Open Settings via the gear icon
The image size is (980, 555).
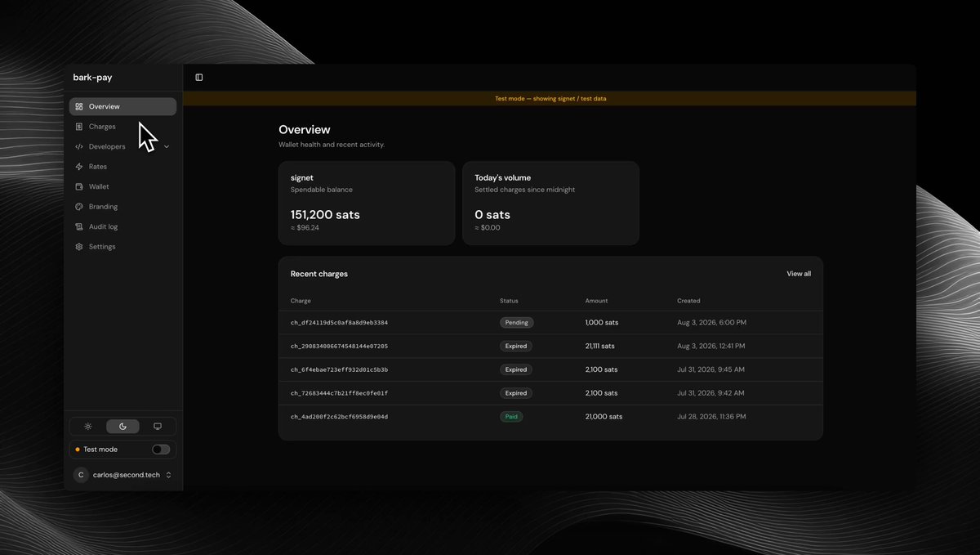79,247
